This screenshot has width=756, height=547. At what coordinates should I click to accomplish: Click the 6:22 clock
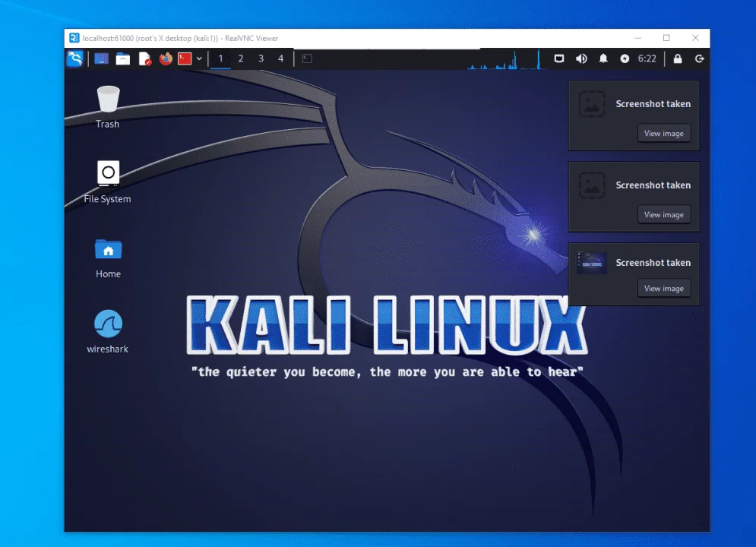(647, 58)
